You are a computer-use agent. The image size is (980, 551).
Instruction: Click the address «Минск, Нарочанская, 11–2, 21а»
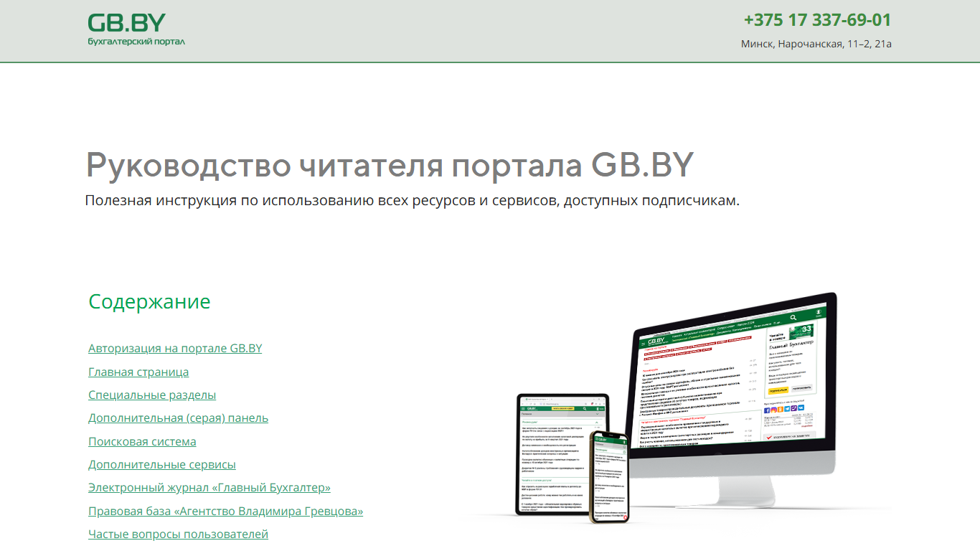[816, 44]
